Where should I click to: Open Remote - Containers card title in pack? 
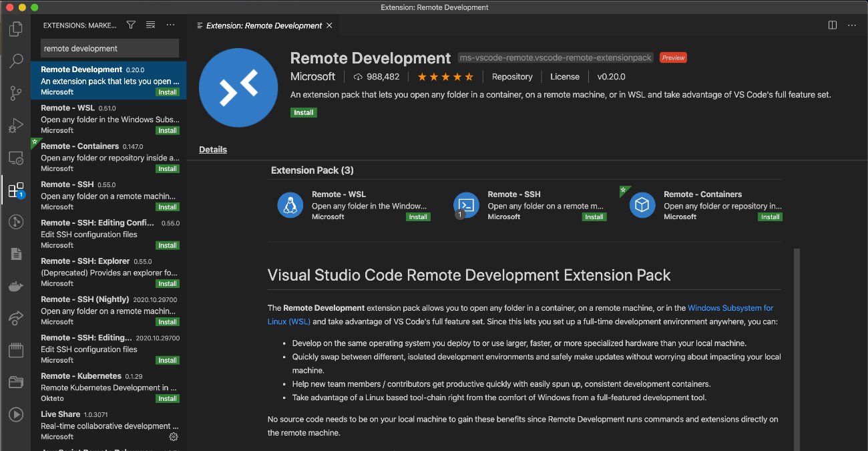tap(702, 194)
